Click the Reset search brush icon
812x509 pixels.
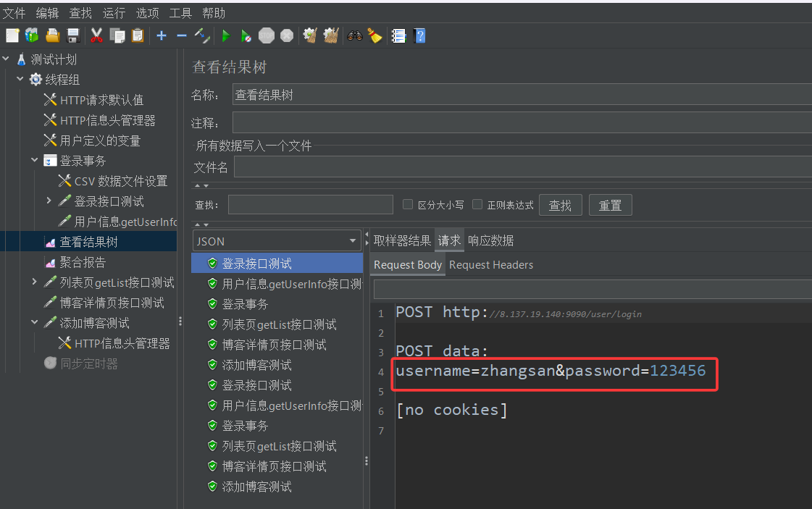tap(375, 35)
